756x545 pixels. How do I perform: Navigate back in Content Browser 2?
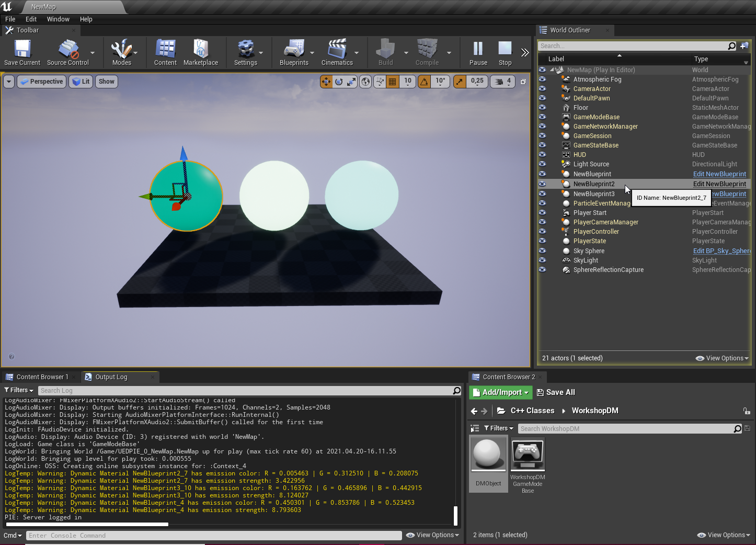[x=474, y=411]
